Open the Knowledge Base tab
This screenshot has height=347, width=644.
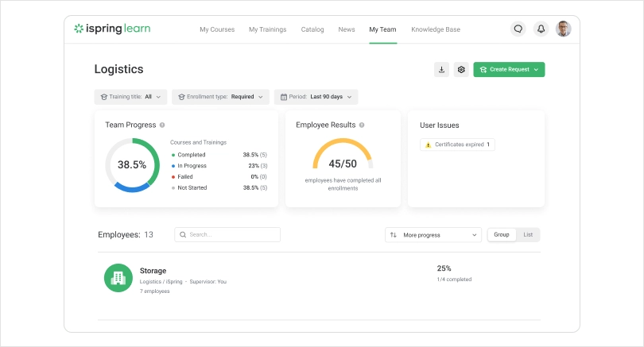[436, 29]
